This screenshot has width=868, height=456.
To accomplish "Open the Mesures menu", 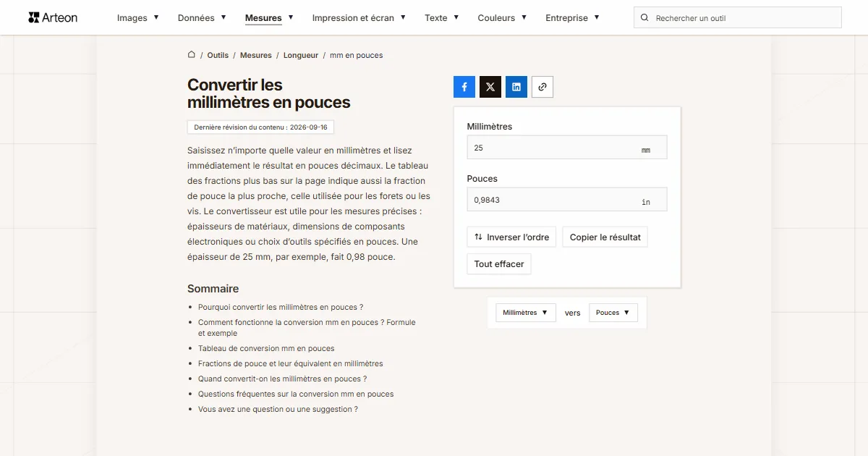I will click(269, 18).
